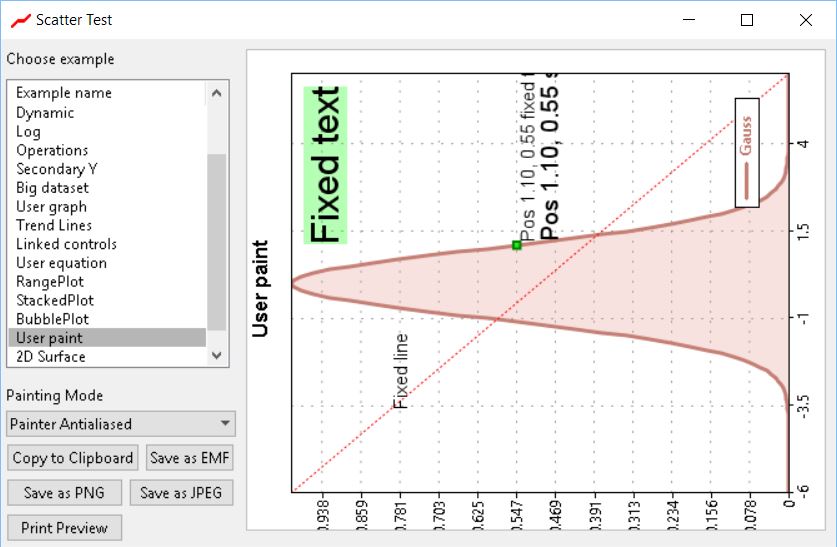Click the Scatter Test app icon in title bar
The image size is (837, 547).
16,20
